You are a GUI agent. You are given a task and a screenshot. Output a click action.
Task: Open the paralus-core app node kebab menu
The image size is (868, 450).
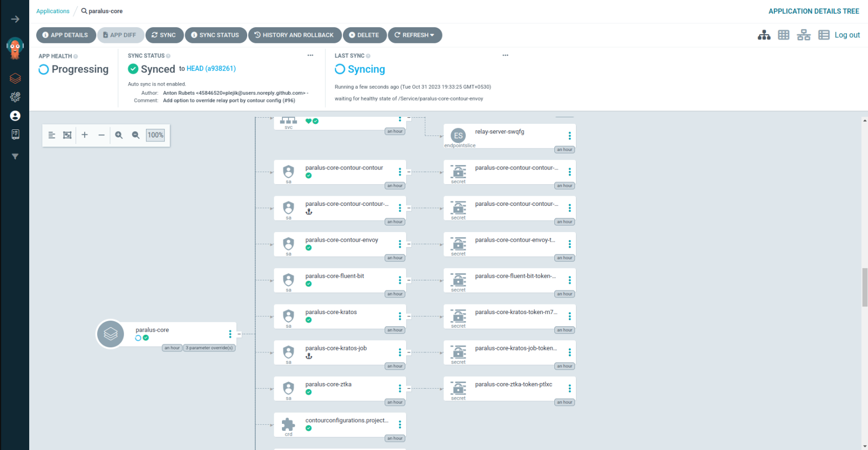230,334
